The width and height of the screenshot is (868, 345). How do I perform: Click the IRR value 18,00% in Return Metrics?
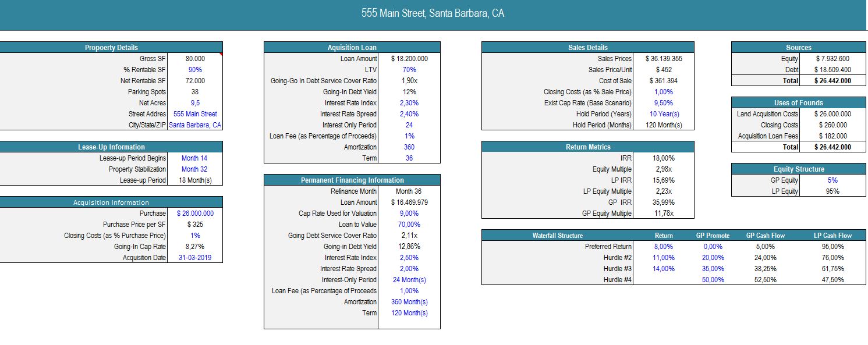click(664, 158)
